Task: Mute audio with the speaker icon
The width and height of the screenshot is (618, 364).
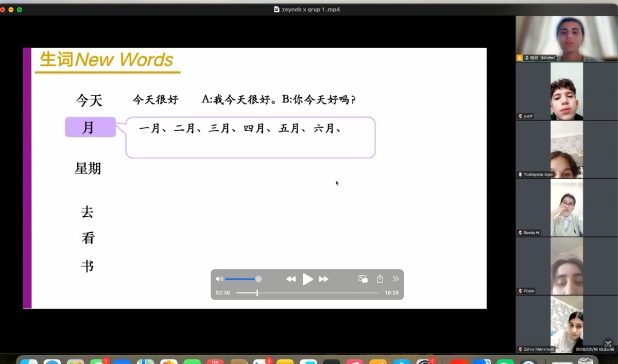Action: [219, 279]
